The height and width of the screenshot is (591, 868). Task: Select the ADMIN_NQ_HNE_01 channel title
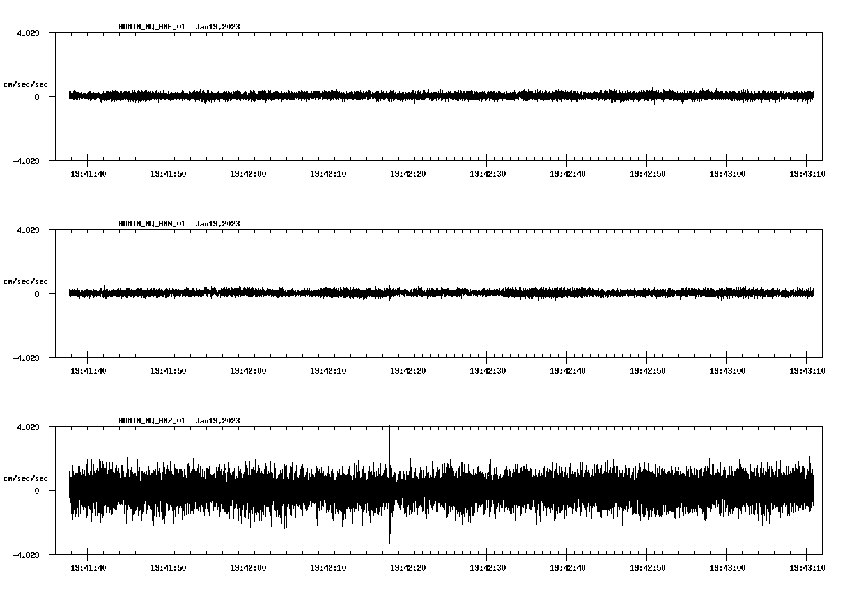(x=152, y=26)
